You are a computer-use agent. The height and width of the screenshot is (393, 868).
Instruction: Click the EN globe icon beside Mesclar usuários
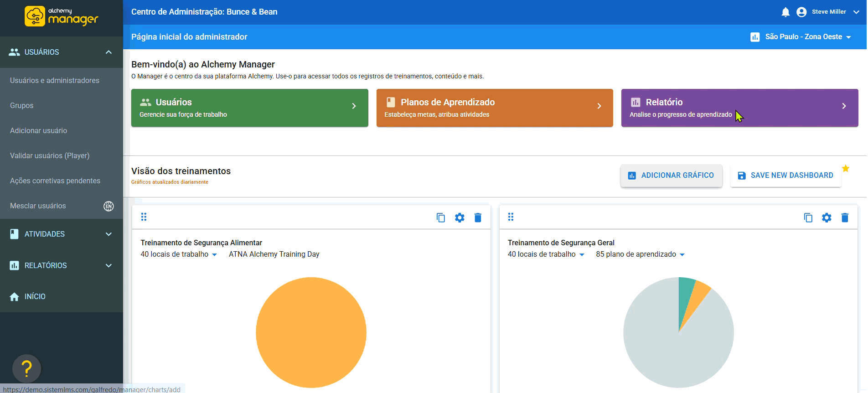pyautogui.click(x=108, y=206)
